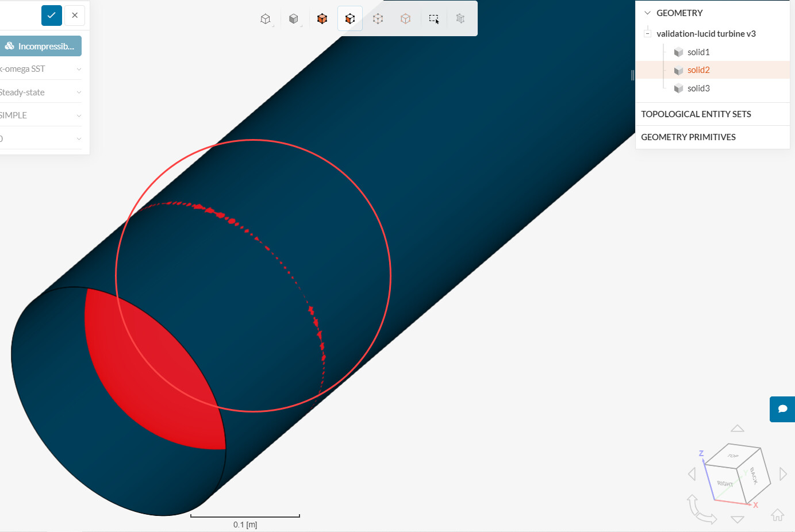
Task: Activate face selection mode cube icon
Action: coord(350,19)
